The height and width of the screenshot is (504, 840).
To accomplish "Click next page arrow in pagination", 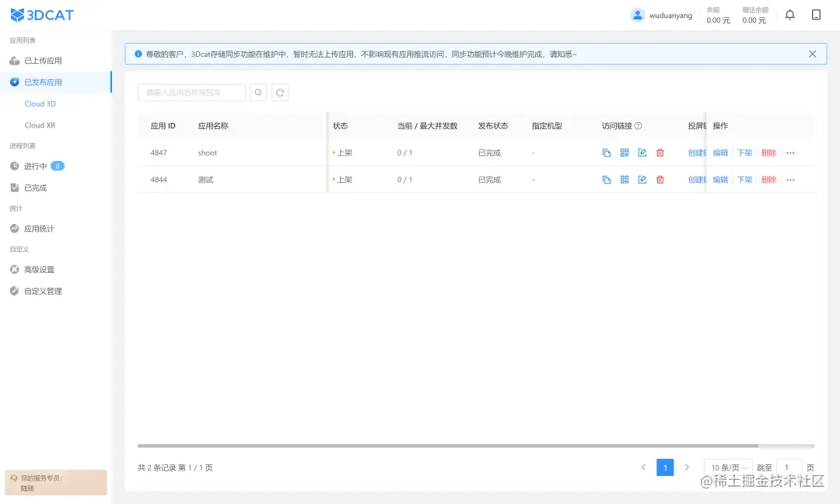I will coord(687,467).
